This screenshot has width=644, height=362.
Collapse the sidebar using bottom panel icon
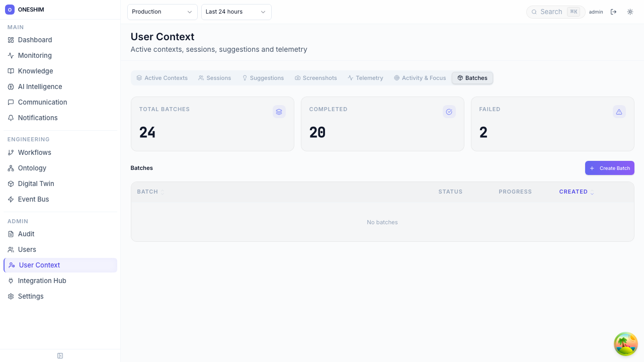(x=60, y=356)
